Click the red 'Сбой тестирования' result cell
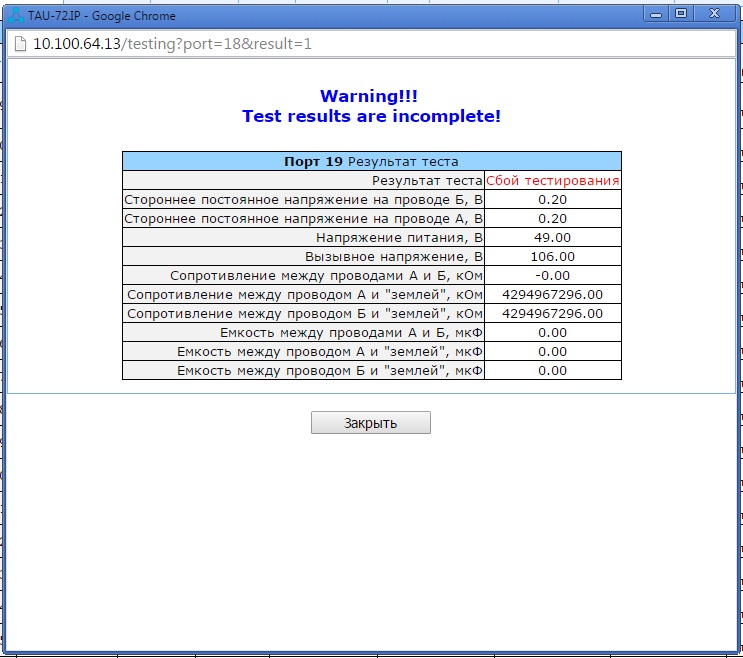The image size is (743, 658). (x=553, y=180)
